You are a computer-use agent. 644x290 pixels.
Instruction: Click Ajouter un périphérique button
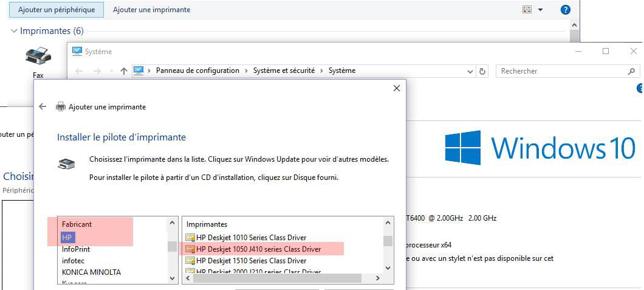point(57,10)
